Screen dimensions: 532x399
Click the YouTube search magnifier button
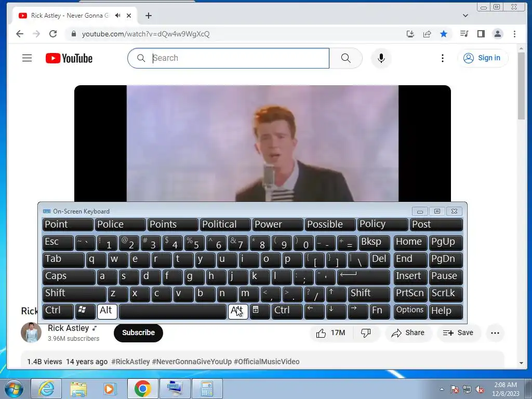tap(345, 58)
